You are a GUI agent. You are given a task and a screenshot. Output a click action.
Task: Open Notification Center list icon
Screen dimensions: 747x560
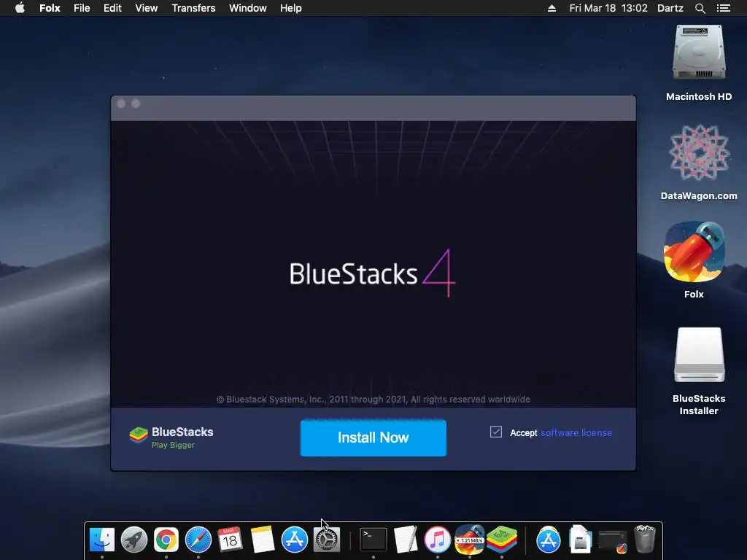click(x=723, y=8)
